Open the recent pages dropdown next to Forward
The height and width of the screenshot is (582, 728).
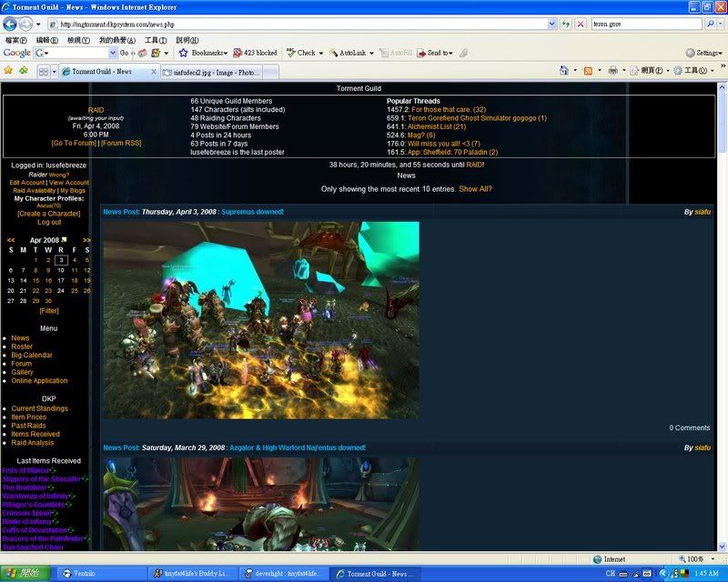click(38, 25)
